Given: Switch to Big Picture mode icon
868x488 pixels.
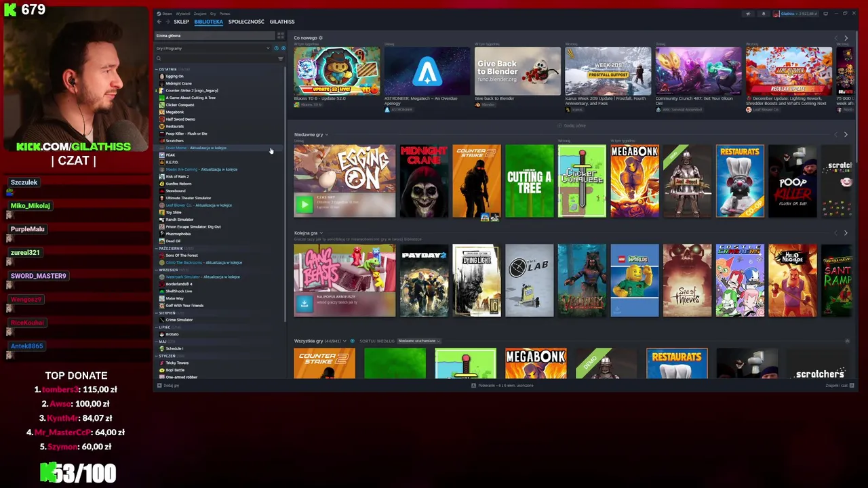Looking at the screenshot, I should coord(826,14).
